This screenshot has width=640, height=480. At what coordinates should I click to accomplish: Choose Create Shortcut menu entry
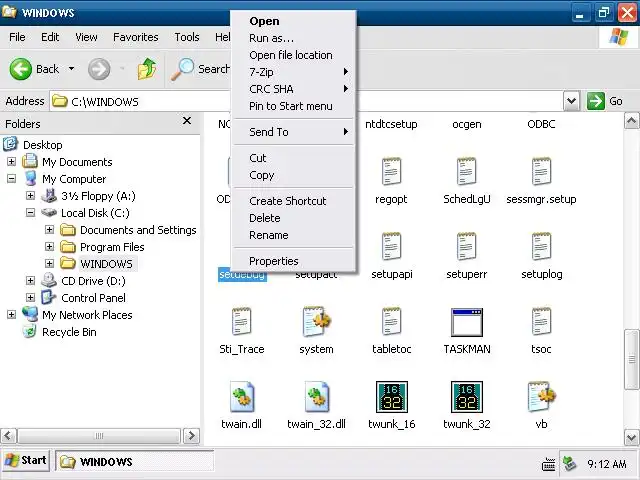click(x=293, y=201)
